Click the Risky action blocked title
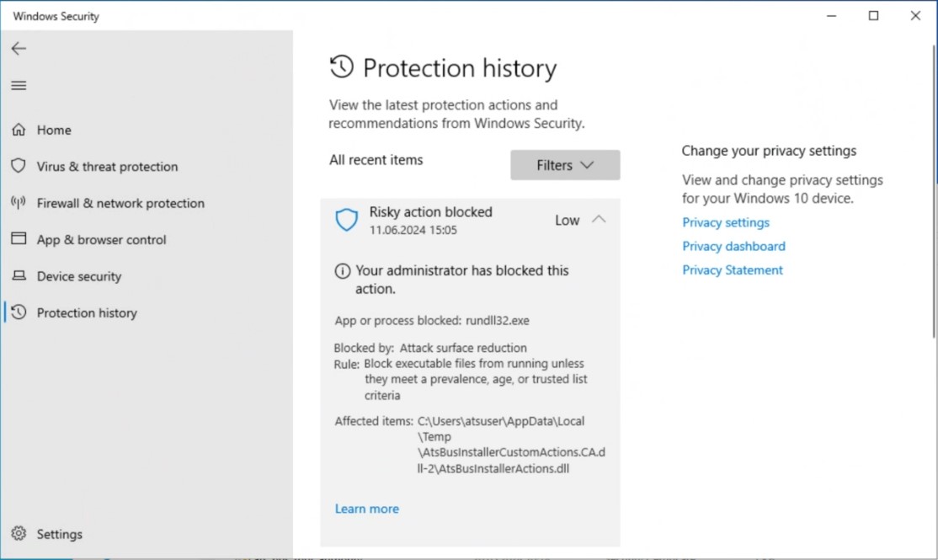This screenshot has width=938, height=560. tap(430, 212)
